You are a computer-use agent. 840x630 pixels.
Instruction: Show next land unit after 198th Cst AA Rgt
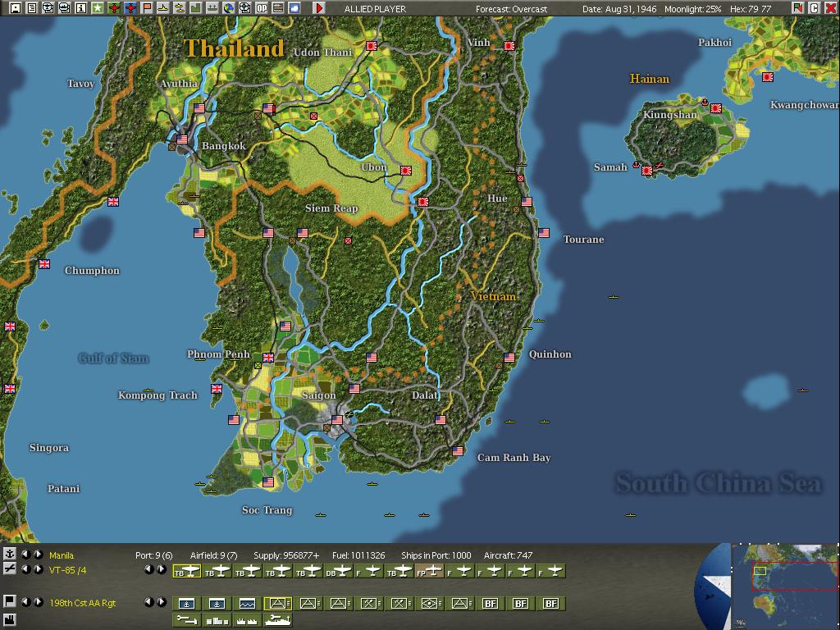38,602
